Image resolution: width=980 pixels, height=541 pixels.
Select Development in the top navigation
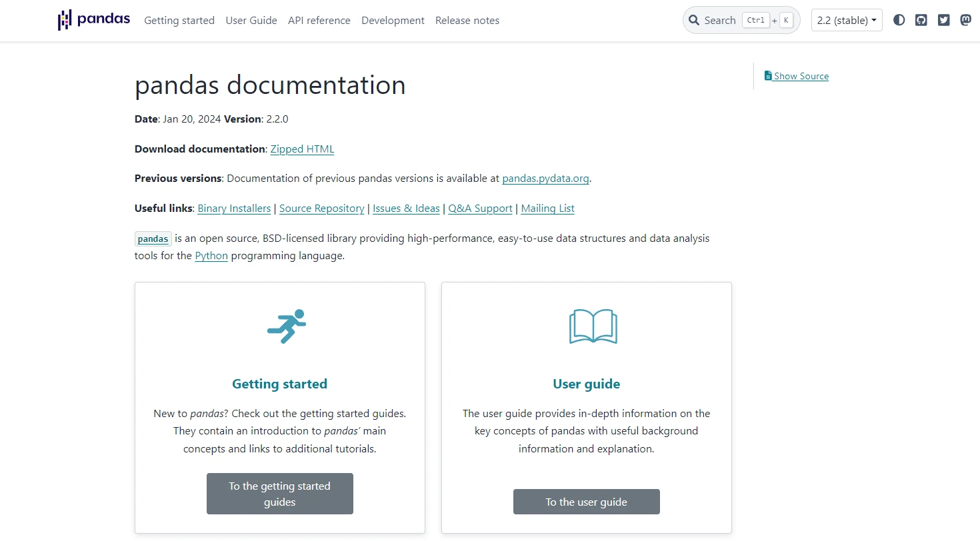tap(393, 21)
